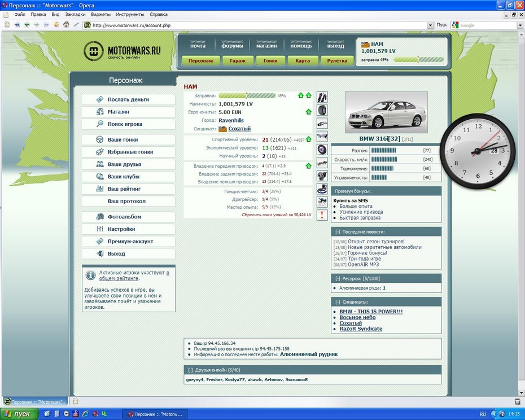Click the помощь header button
This screenshot has width=525, height=420.
(301, 46)
